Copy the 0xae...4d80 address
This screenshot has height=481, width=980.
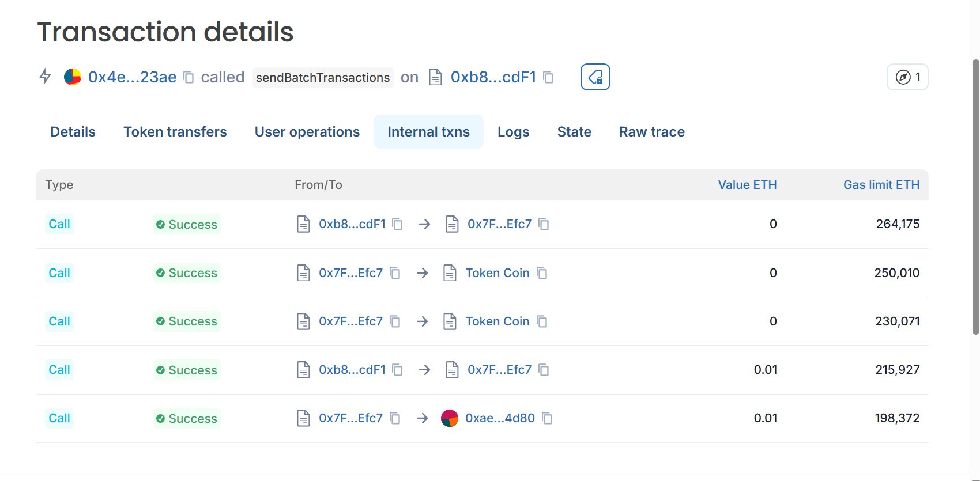pos(547,418)
